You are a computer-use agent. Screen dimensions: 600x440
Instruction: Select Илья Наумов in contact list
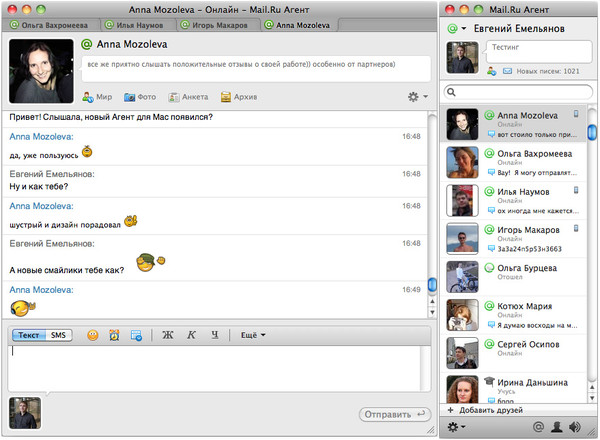point(514,200)
